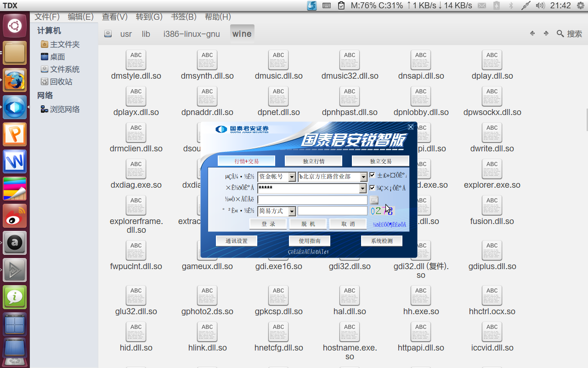The height and width of the screenshot is (368, 588).
Task: Open 通讯设置 communication settings
Action: click(x=236, y=241)
